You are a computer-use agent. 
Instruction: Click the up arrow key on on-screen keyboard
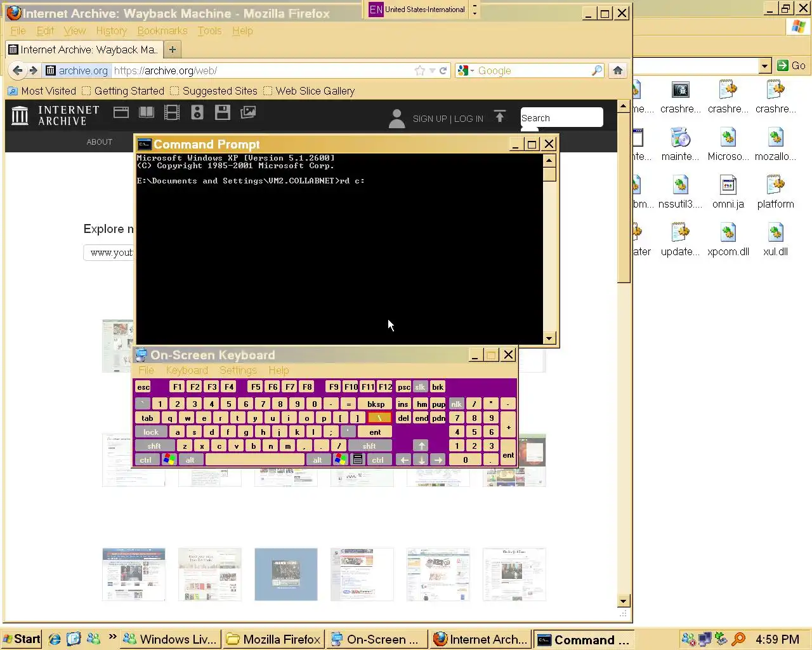(421, 446)
